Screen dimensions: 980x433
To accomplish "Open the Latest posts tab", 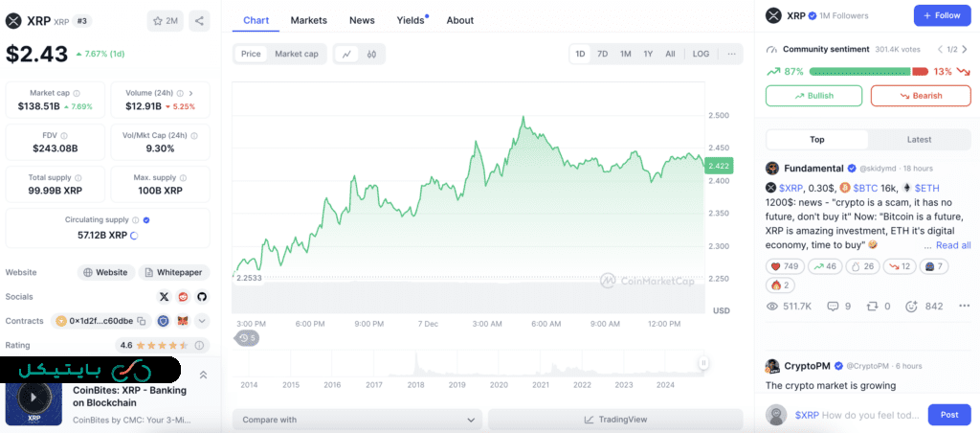I will (919, 140).
